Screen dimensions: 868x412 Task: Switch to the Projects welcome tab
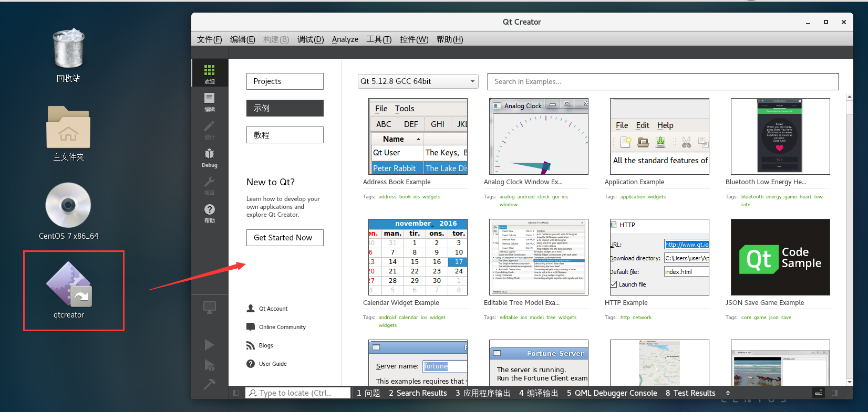285,81
